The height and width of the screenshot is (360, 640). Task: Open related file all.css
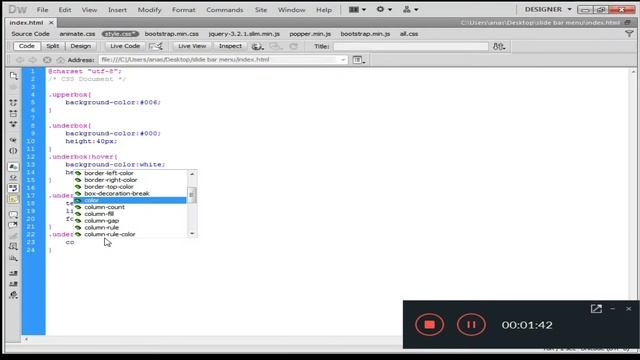click(x=409, y=34)
